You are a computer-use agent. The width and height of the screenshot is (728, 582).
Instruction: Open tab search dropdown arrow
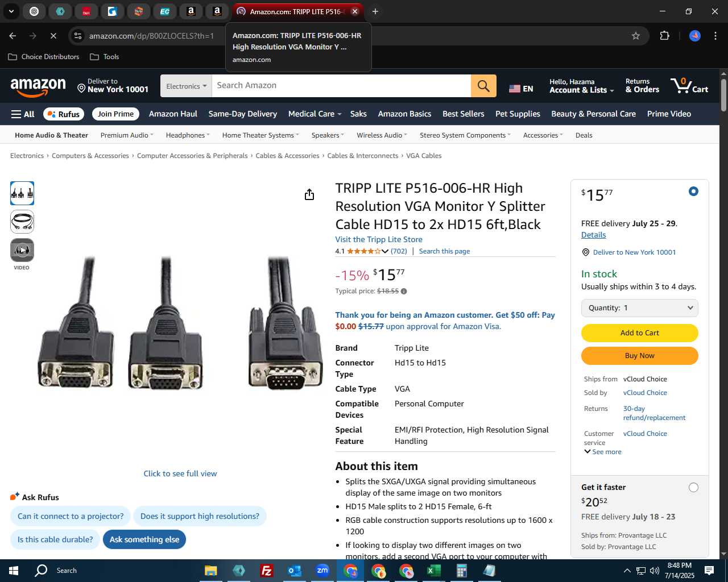click(x=11, y=11)
